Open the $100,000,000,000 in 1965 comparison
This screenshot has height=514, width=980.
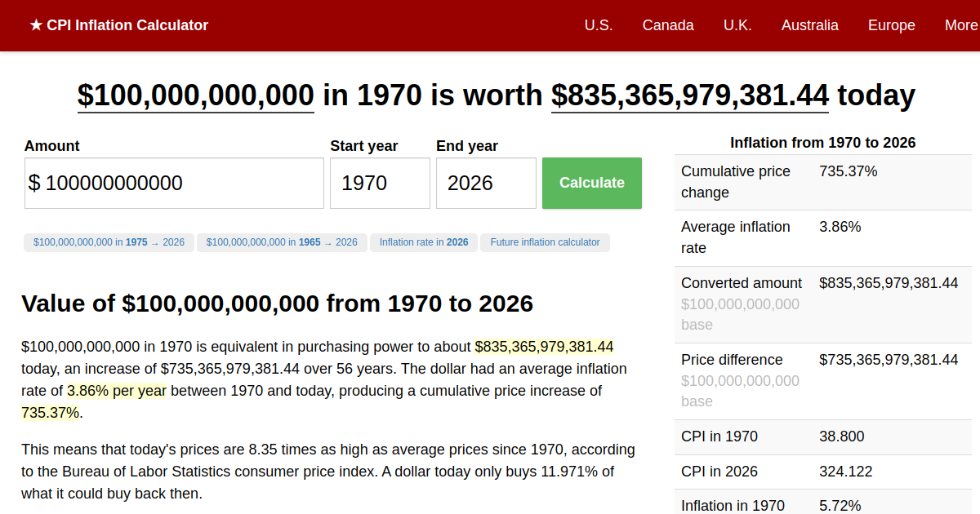[x=282, y=242]
